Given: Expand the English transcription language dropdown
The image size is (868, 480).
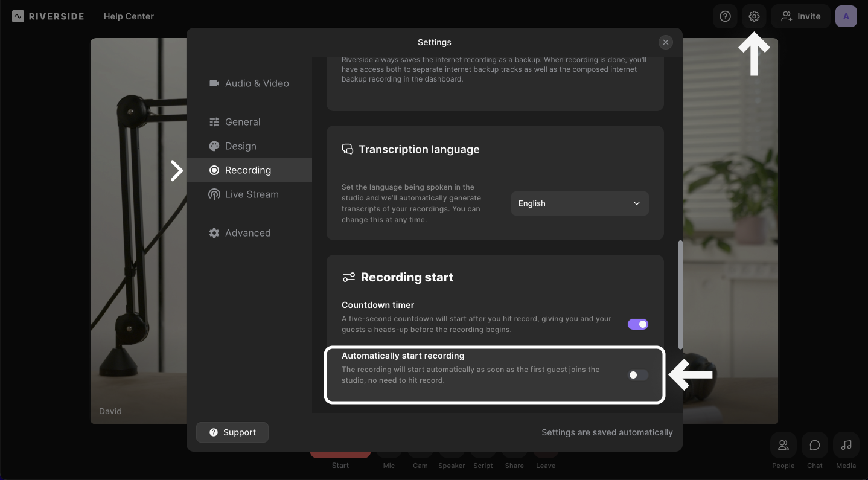Looking at the screenshot, I should tap(579, 203).
